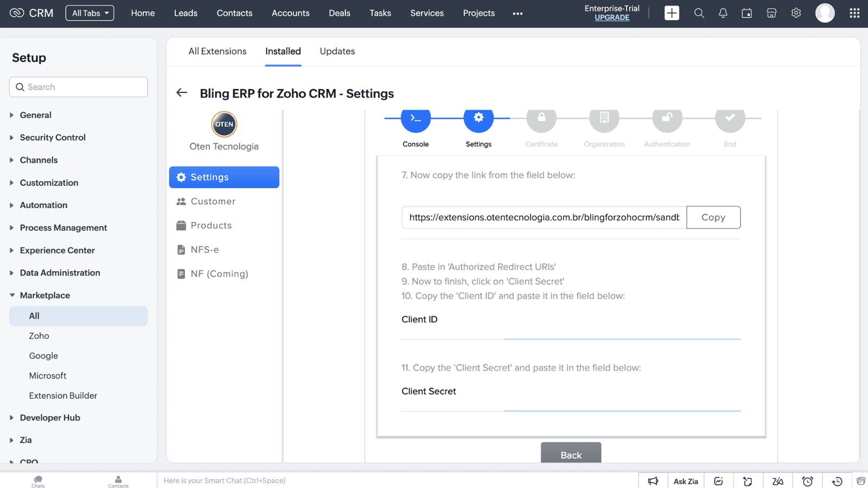This screenshot has width=868, height=488.
Task: Click the Ask Zia button
Action: tap(686, 481)
